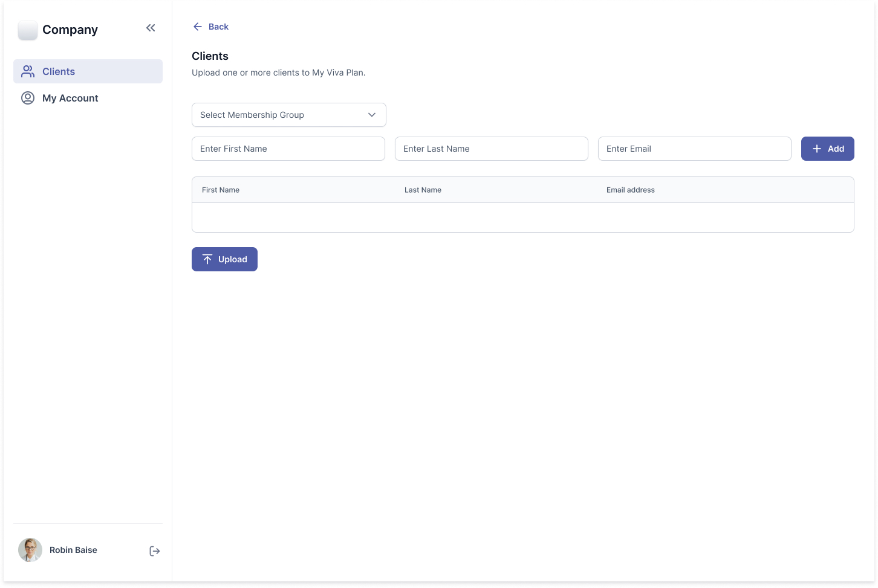
Task: Click the Last Name column header
Action: click(423, 190)
